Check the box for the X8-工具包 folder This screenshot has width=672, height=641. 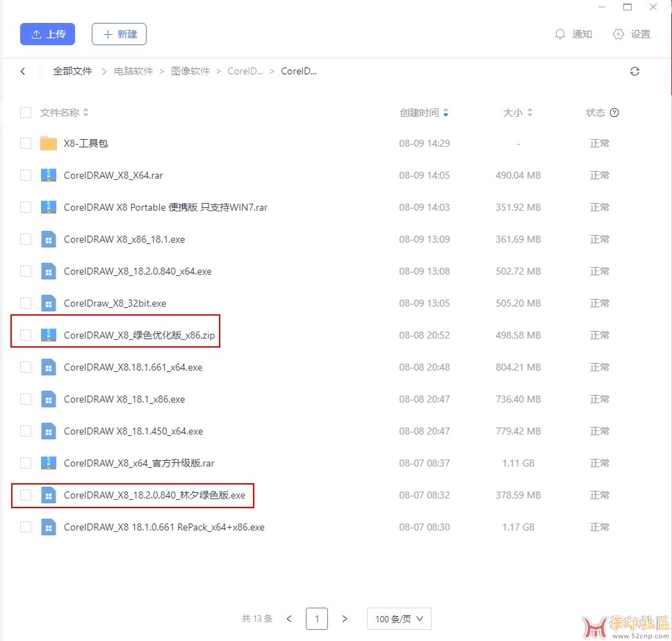pyautogui.click(x=26, y=143)
